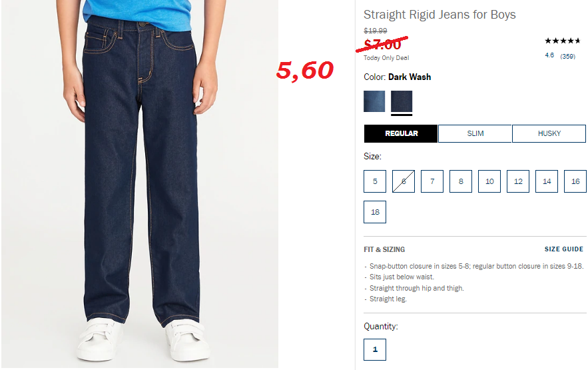Open the 359 reviews link
The height and width of the screenshot is (370, 588).
point(568,56)
